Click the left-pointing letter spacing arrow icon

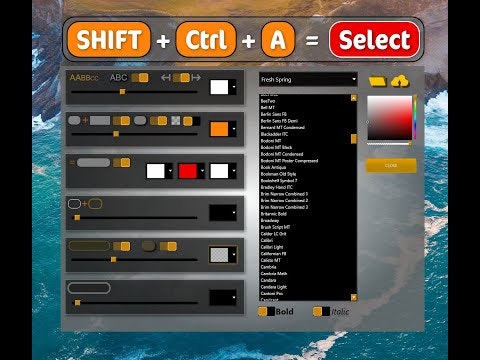coord(166,78)
